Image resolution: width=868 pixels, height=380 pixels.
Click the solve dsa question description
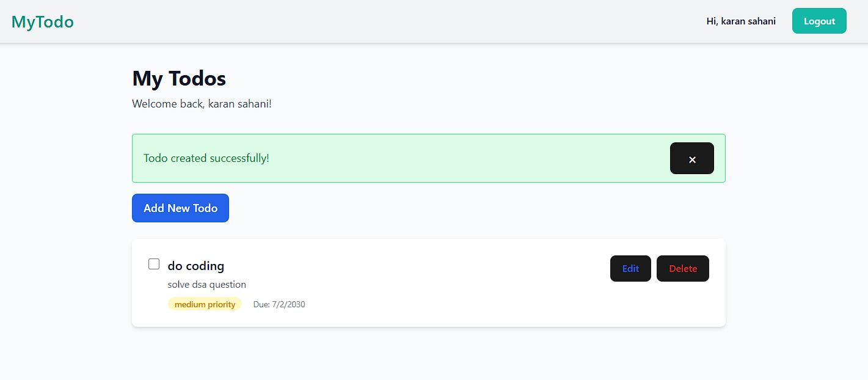point(206,284)
